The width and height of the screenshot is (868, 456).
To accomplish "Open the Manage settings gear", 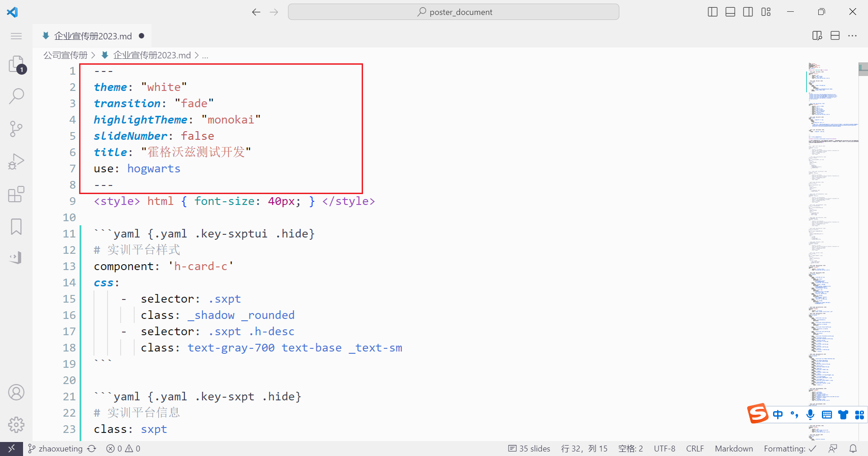I will coord(16,424).
